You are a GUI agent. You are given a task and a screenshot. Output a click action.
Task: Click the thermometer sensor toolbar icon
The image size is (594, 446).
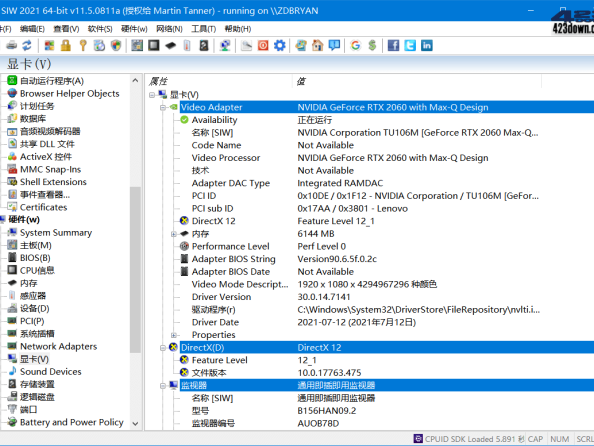(187, 45)
